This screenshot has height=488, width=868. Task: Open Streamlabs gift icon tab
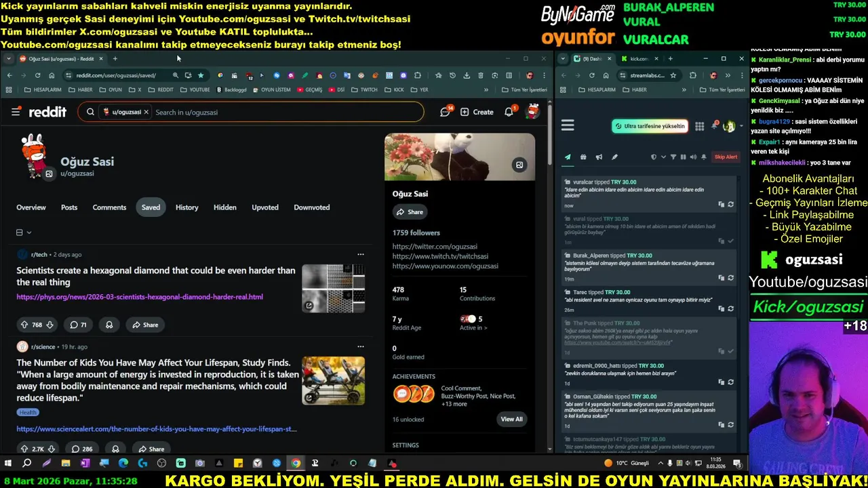(583, 157)
